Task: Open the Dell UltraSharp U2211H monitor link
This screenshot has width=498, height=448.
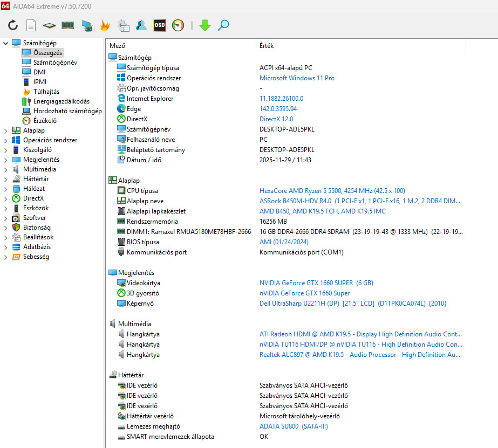Action: click(x=353, y=304)
